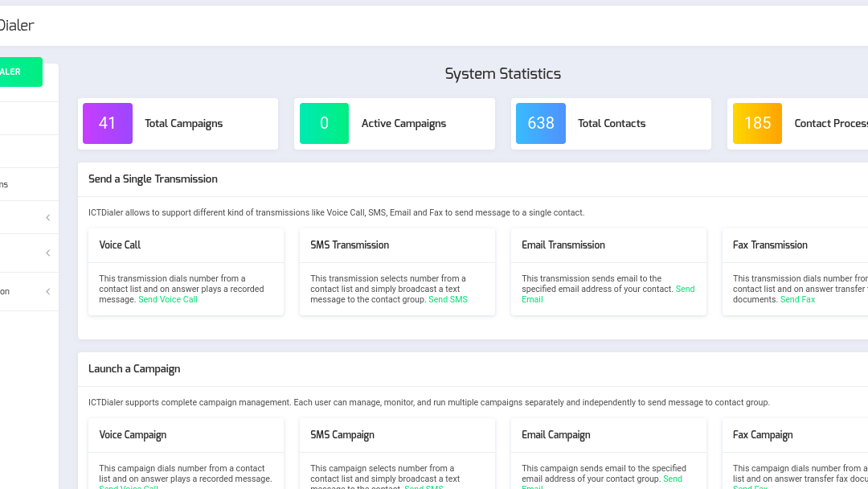Click the "ICTDialer allows to support" description line
This screenshot has width=868, height=489.
point(337,212)
